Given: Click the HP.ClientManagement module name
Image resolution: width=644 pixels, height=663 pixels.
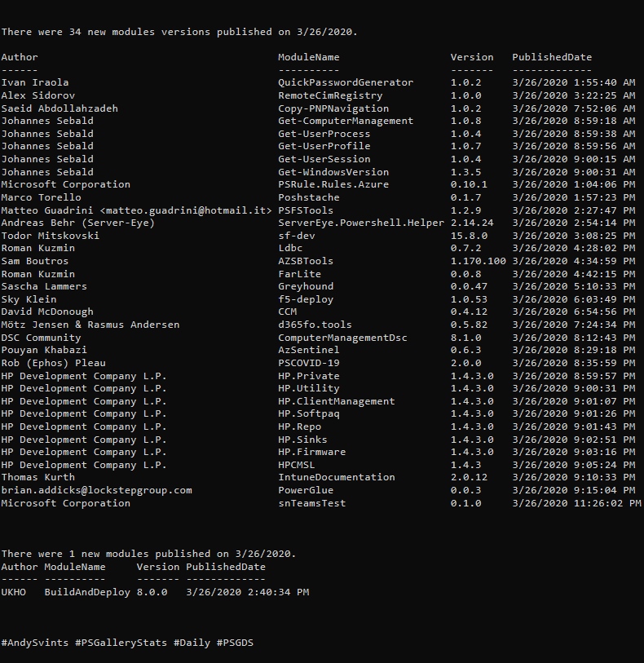Looking at the screenshot, I should pyautogui.click(x=337, y=401).
